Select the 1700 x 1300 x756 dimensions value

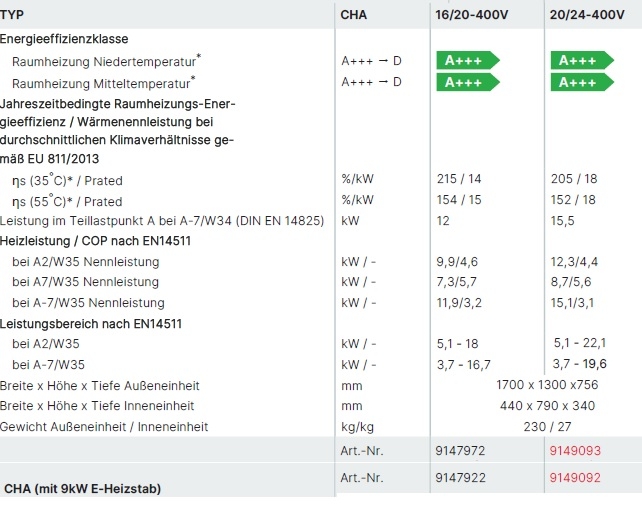coord(546,385)
